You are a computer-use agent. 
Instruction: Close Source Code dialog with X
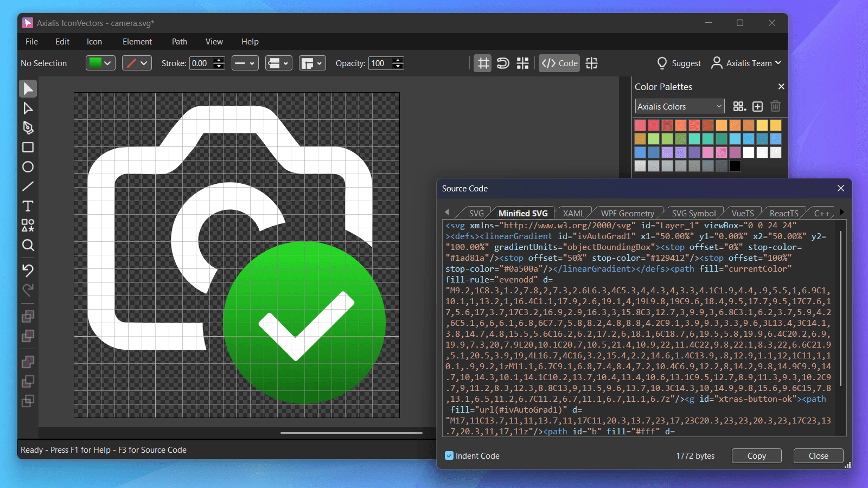(x=841, y=188)
